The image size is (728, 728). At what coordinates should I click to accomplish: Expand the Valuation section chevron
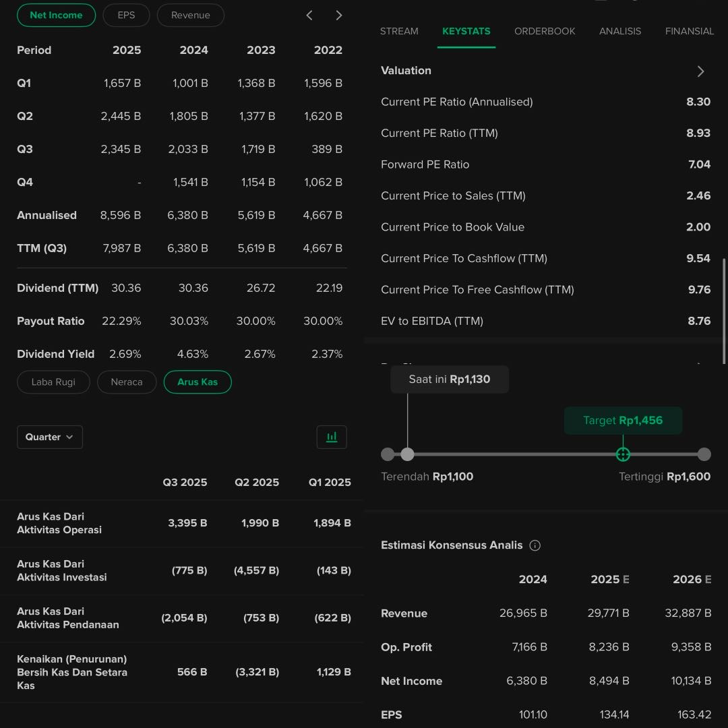[x=700, y=71]
